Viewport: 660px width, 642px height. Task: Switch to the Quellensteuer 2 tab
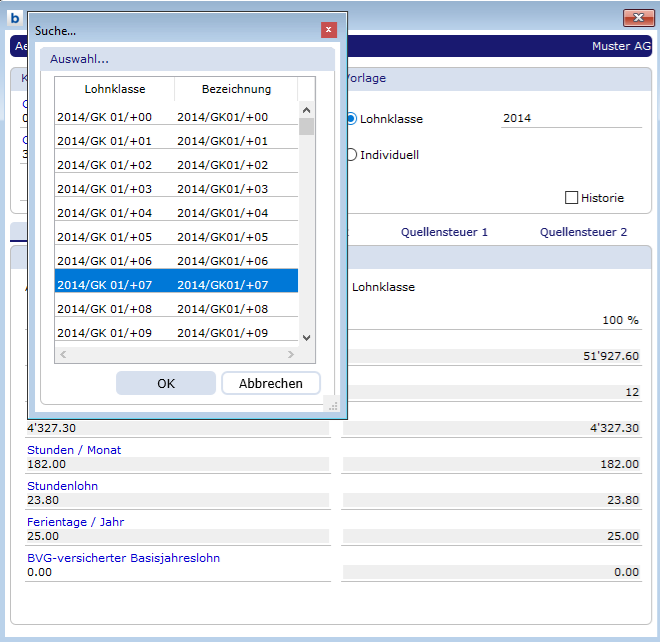pos(583,232)
